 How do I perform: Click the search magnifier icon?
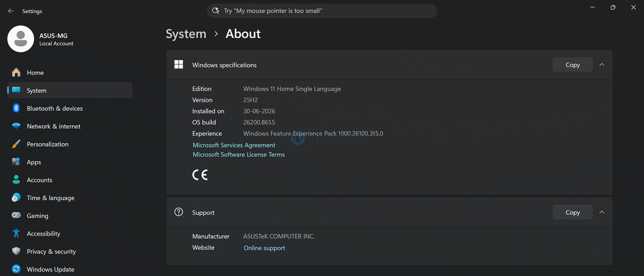click(216, 11)
